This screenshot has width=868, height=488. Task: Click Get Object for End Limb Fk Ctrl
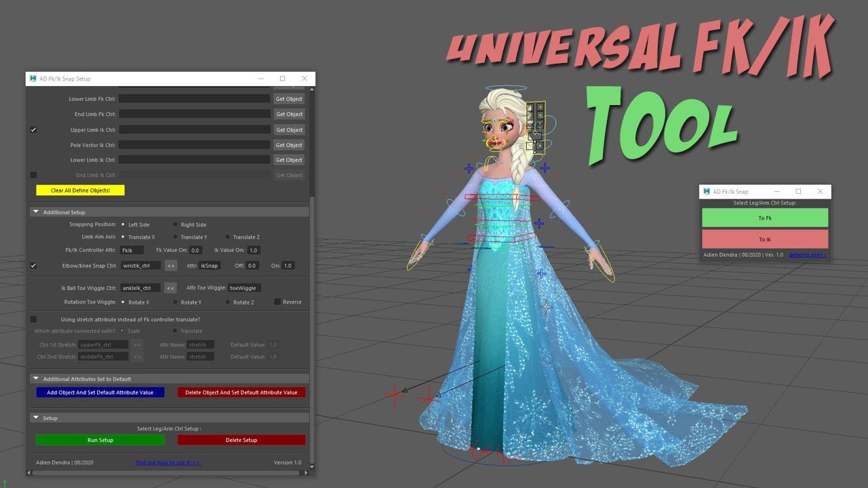pos(289,114)
